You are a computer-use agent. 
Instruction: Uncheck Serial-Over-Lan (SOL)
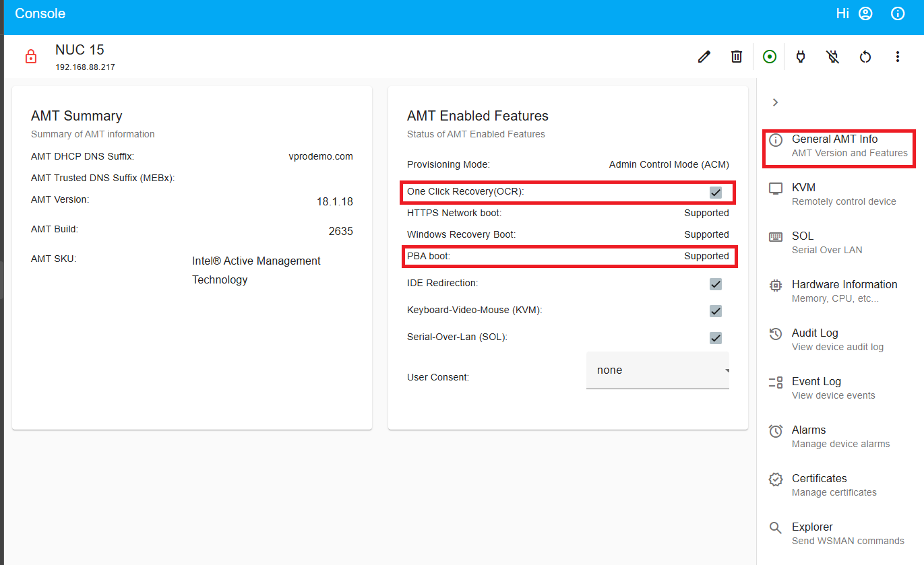click(715, 337)
